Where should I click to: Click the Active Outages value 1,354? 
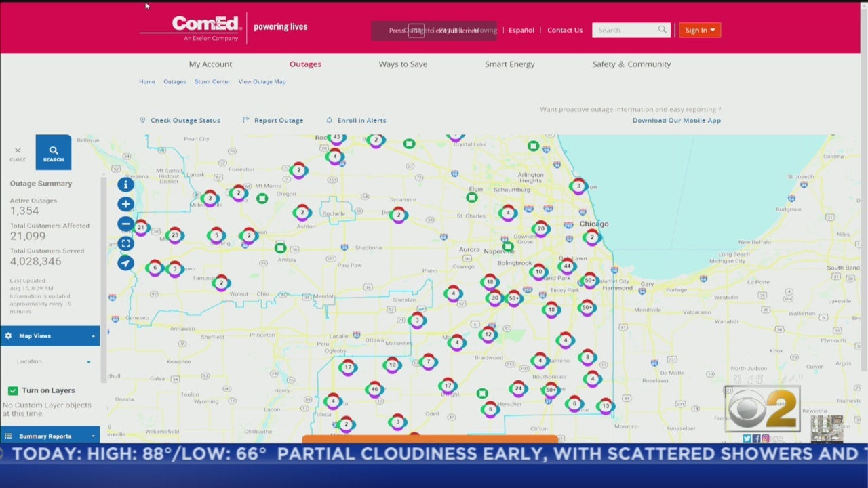[x=24, y=211]
